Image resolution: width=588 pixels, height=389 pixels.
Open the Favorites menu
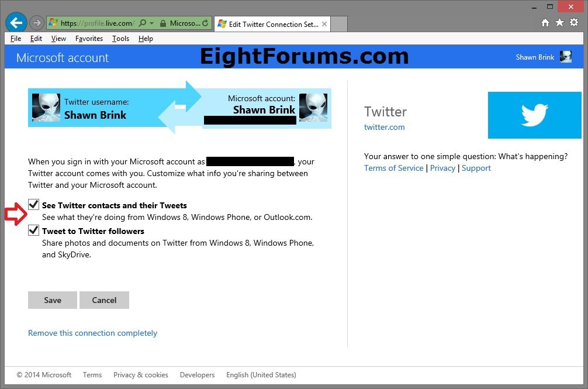(89, 39)
